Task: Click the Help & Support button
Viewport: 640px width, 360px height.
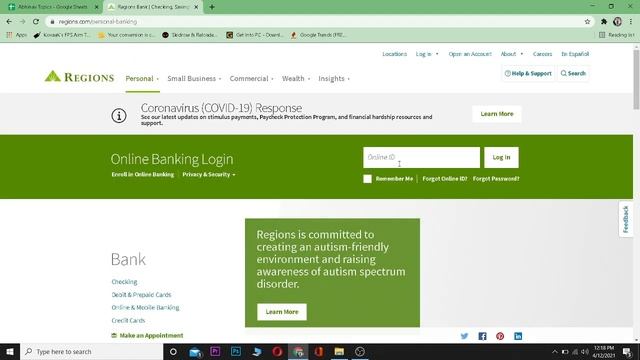Action: [528, 73]
